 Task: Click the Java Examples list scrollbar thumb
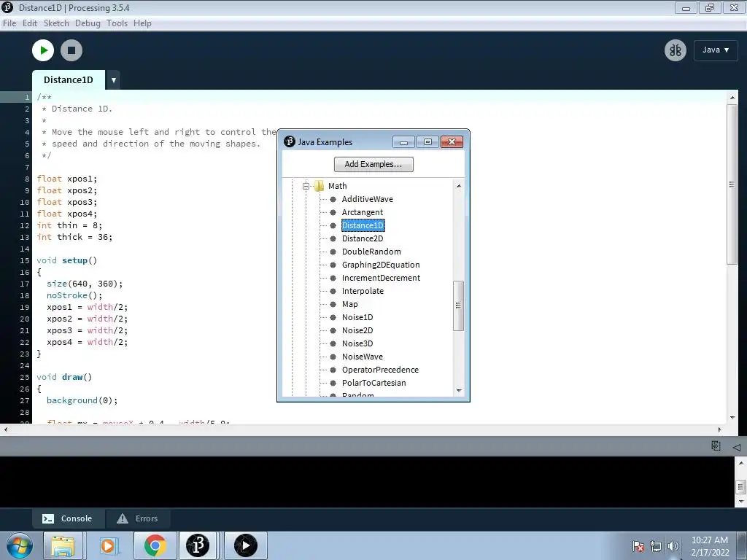click(x=458, y=306)
